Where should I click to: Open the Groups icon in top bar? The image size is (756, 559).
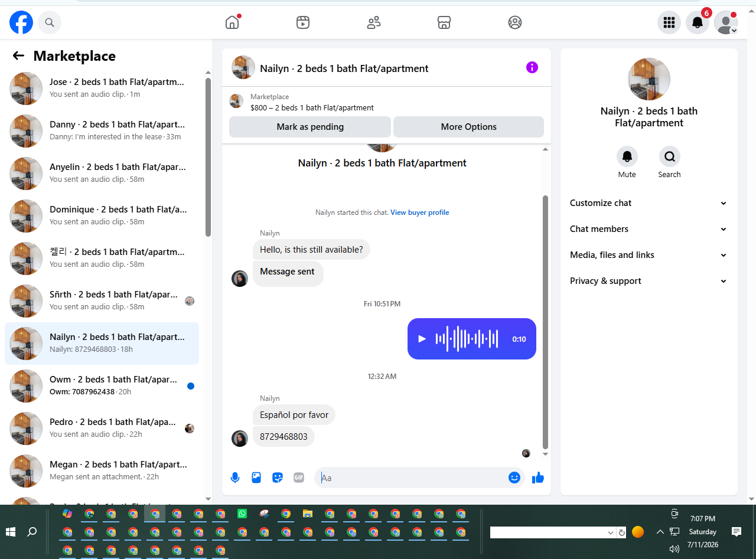tap(515, 22)
